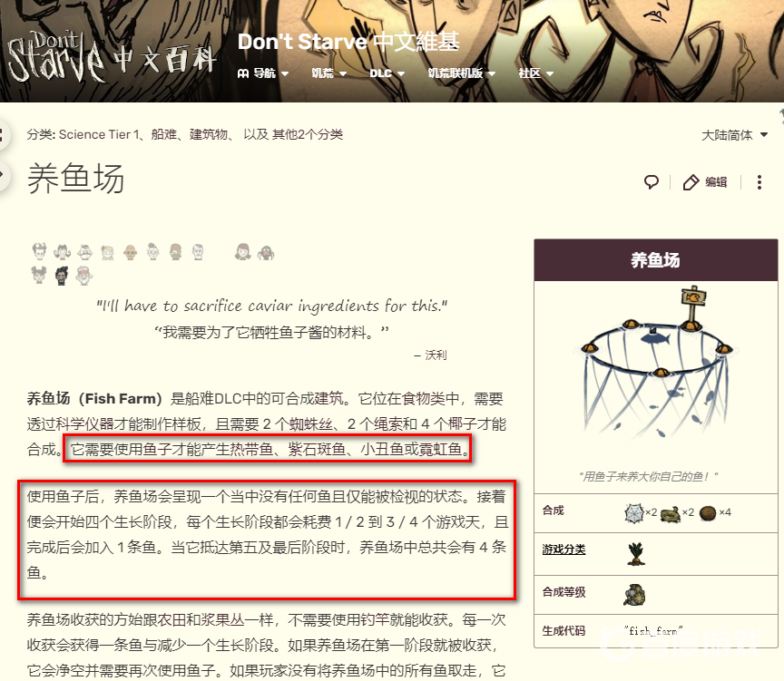The width and height of the screenshot is (784, 681).
Task: Expand the DLC dropdown menu
Action: pyautogui.click(x=387, y=73)
